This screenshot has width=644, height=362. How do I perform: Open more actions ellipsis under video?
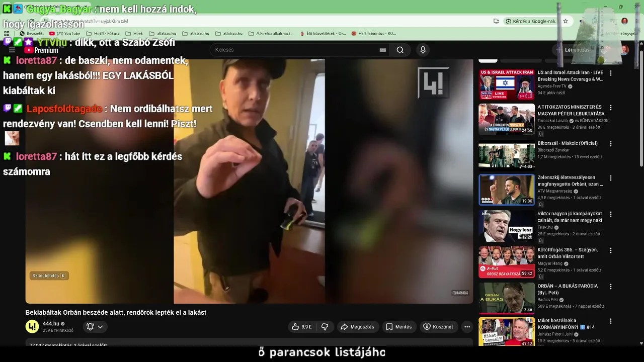pyautogui.click(x=467, y=327)
